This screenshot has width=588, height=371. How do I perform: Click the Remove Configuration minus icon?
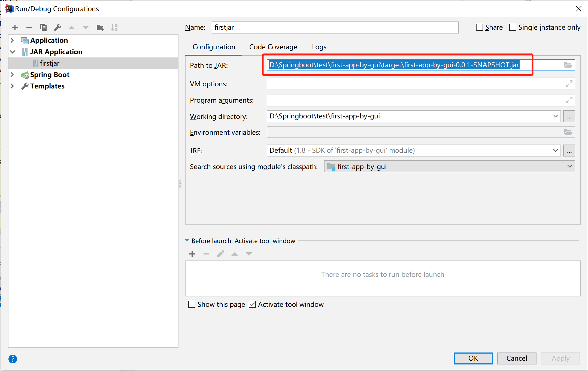(x=29, y=27)
